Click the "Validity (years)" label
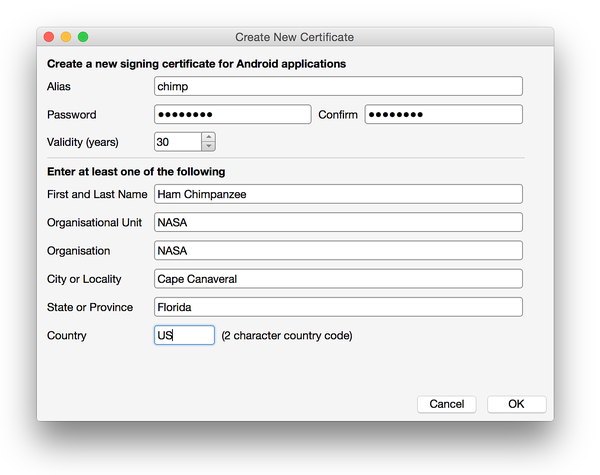This screenshot has width=600, height=475. point(83,142)
